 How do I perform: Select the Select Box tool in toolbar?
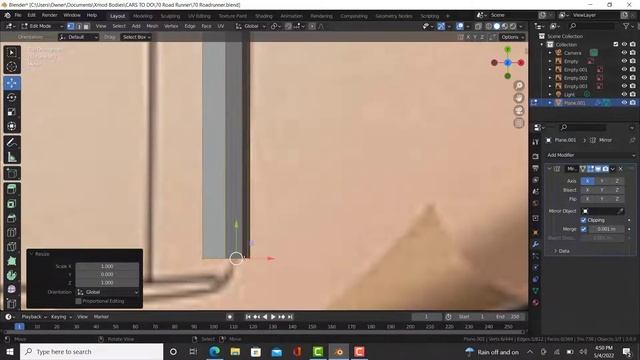[x=12, y=53]
